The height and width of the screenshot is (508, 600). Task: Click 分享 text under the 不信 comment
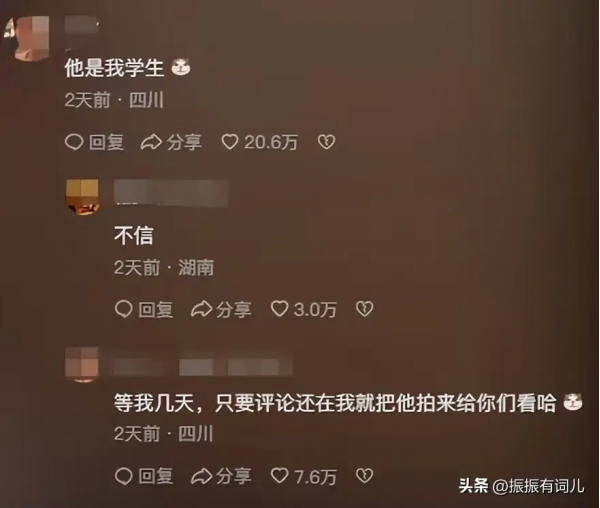pos(234,309)
